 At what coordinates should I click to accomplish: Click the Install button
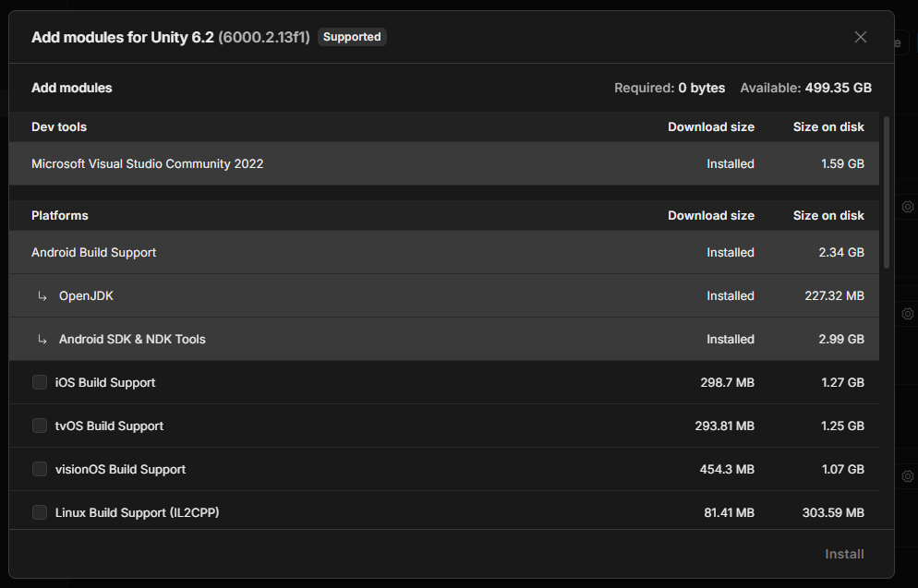844,554
